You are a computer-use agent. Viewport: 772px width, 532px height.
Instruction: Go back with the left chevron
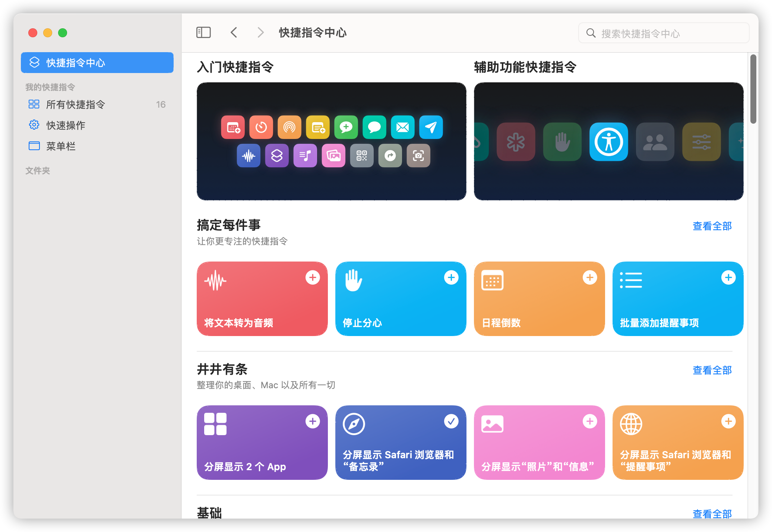[x=234, y=33]
